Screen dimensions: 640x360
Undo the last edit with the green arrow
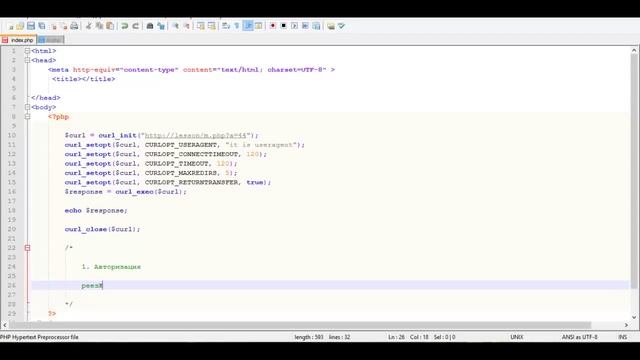click(124, 26)
